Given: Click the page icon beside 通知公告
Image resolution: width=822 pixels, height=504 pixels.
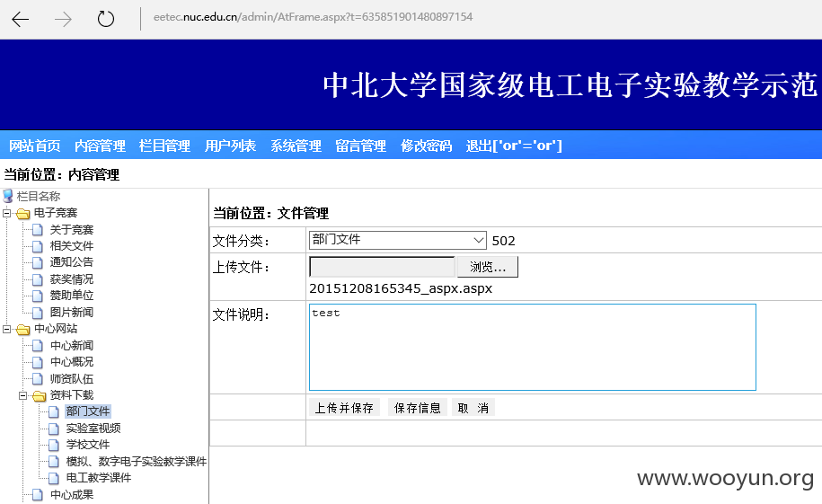Looking at the screenshot, I should (x=37, y=262).
